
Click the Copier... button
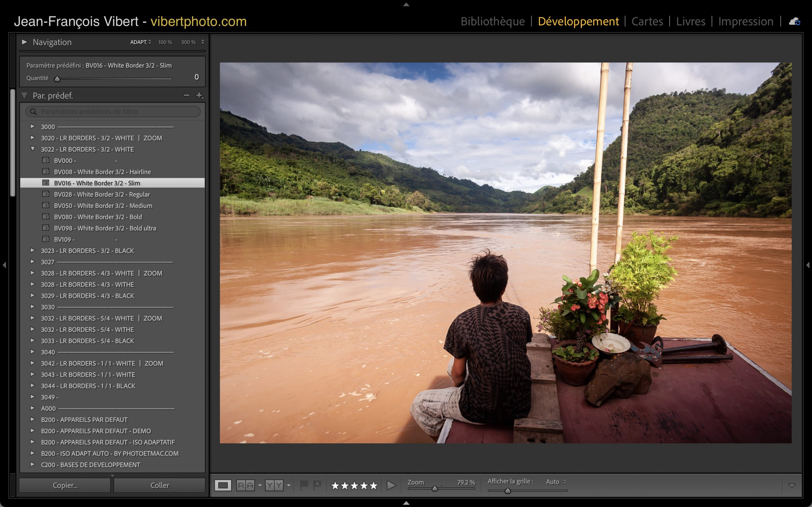[65, 485]
